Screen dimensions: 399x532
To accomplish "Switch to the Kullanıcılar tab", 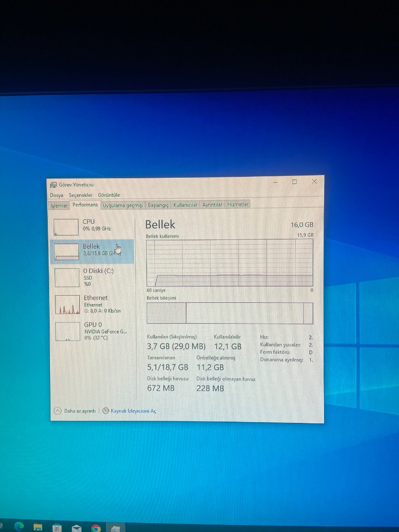I will point(185,205).
